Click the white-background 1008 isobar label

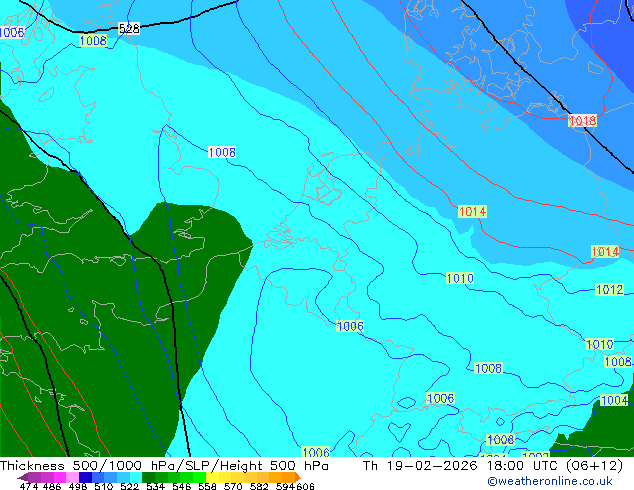point(222,152)
